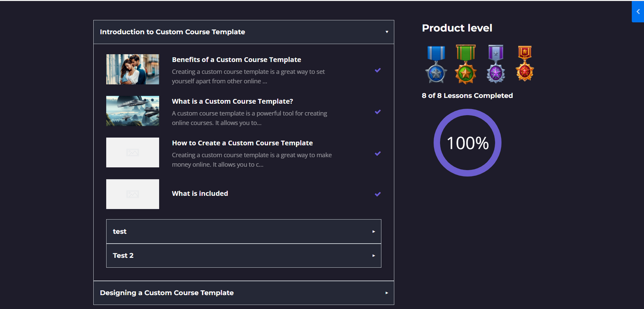Toggle completion checkmark on What is included
Viewport: 644px width, 309px height.
coord(377,194)
